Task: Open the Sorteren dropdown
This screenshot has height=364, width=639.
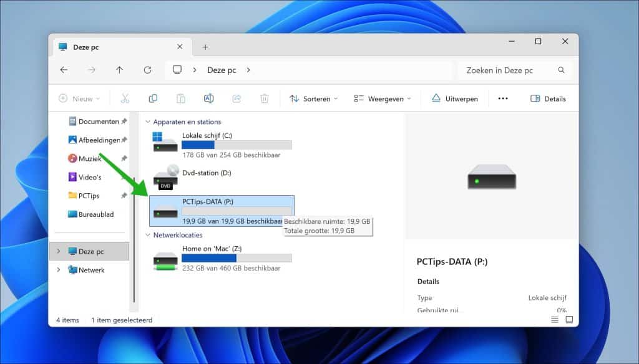Action: 313,98
